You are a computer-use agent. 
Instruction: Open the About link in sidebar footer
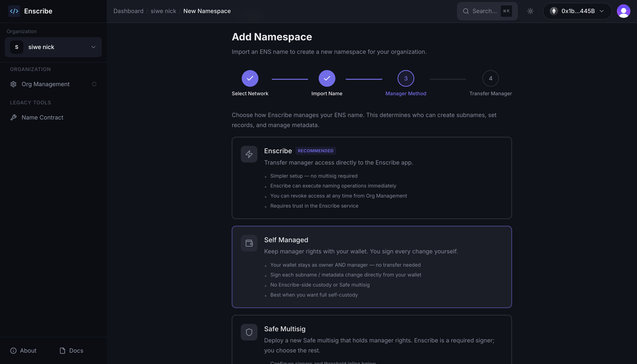[23, 351]
